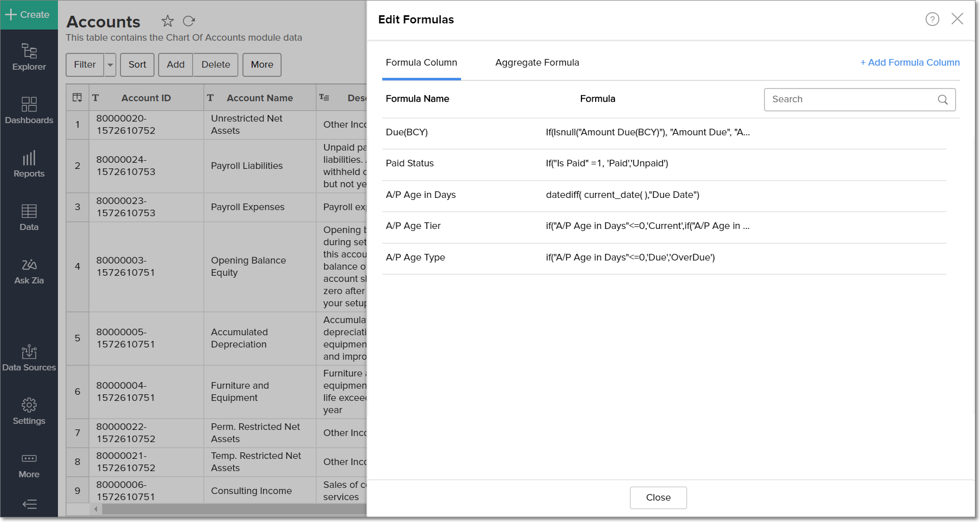
Task: Select the Formula Column tab
Action: [x=421, y=63]
